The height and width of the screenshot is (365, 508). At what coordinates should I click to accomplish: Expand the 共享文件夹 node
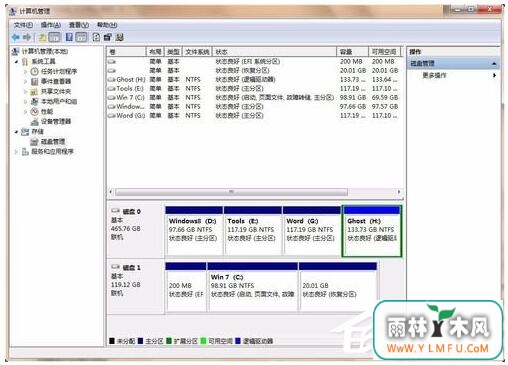(26, 92)
